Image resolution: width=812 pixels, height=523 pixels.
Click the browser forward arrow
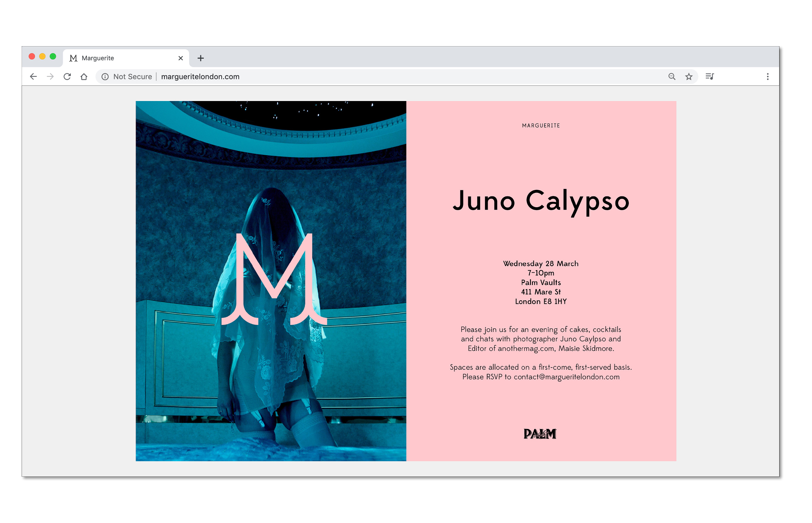pos(50,76)
